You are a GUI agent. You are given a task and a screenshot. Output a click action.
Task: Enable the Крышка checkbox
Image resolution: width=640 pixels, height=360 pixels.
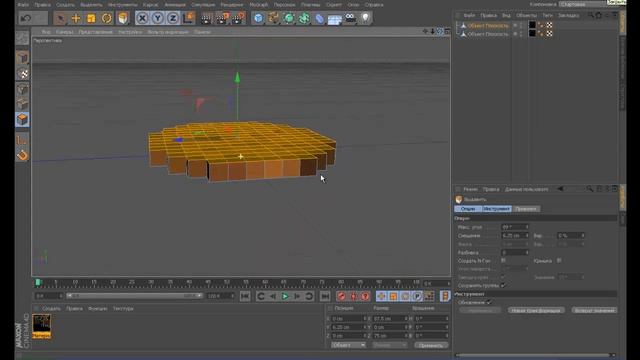[559, 260]
